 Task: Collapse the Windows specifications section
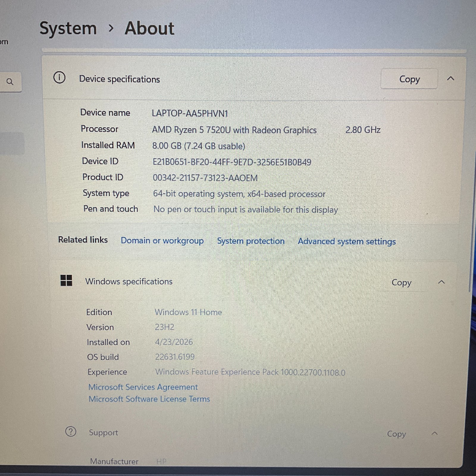[441, 282]
